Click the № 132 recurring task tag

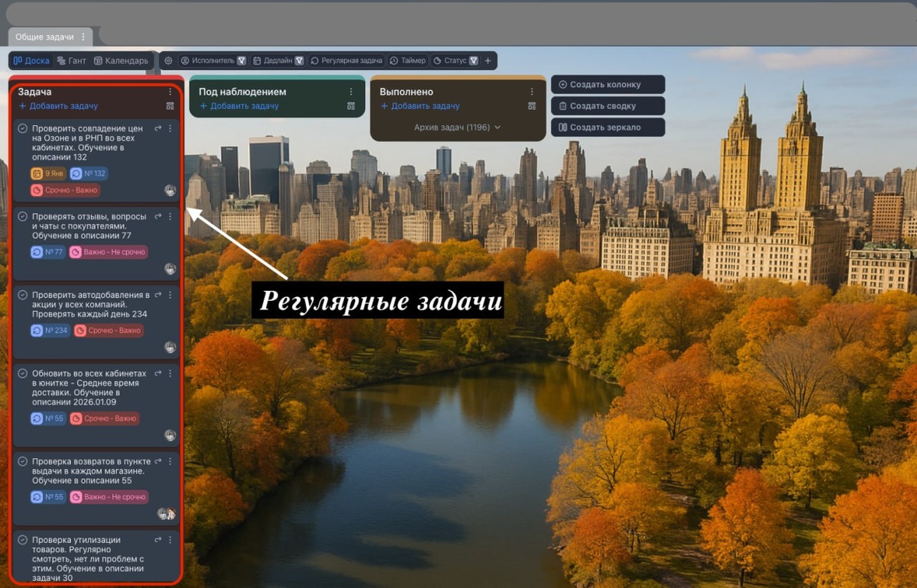[x=89, y=173]
